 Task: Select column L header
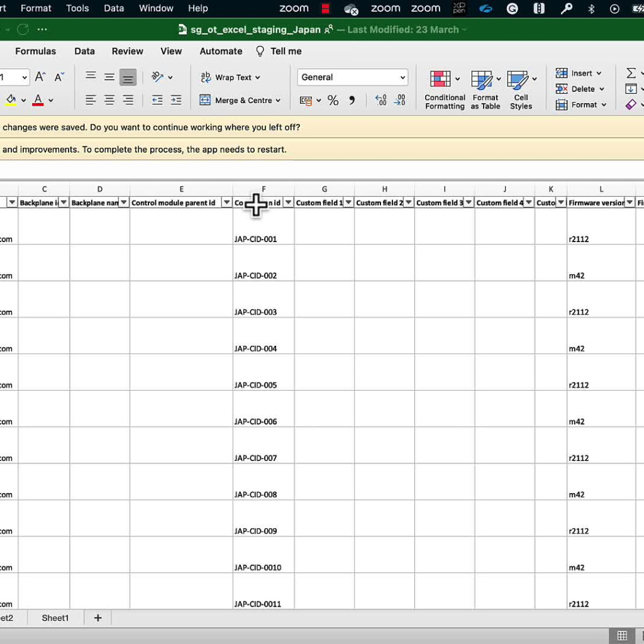click(x=601, y=189)
